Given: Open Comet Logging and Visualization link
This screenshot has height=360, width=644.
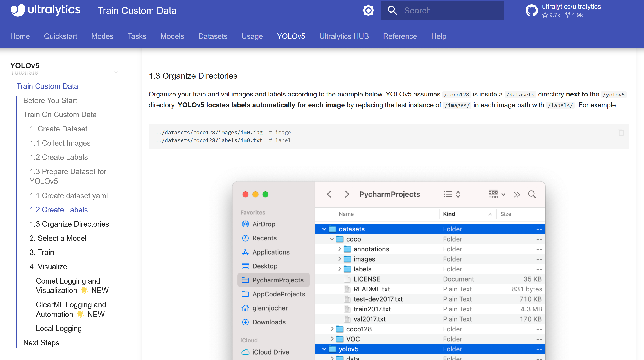Looking at the screenshot, I should (x=72, y=285).
